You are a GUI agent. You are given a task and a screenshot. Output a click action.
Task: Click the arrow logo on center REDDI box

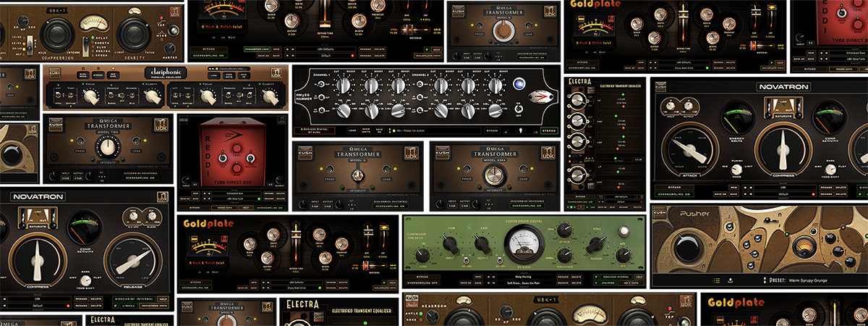tap(234, 135)
